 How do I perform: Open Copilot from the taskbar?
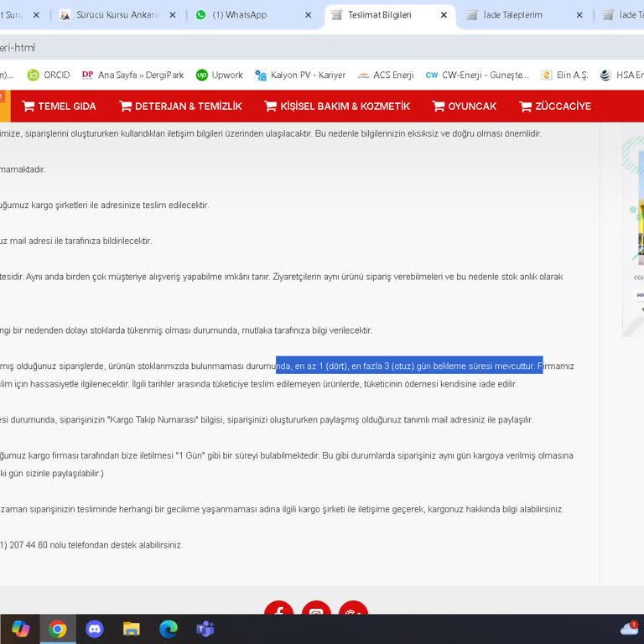20,629
